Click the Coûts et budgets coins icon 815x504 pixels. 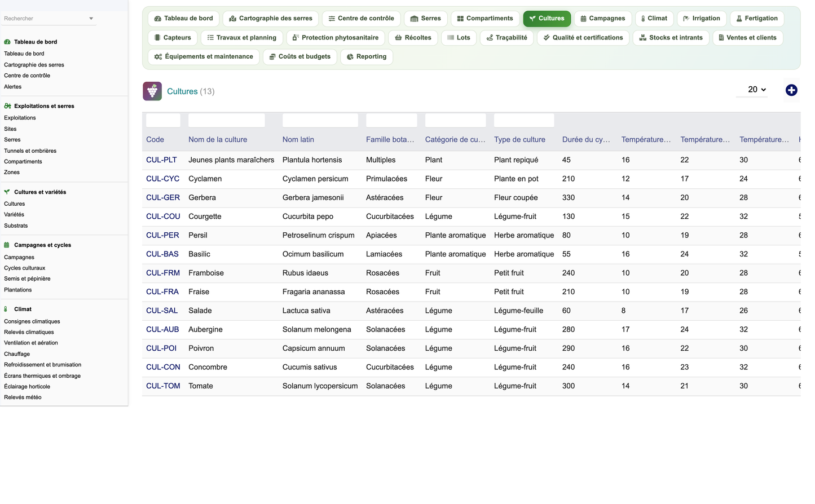tap(272, 57)
